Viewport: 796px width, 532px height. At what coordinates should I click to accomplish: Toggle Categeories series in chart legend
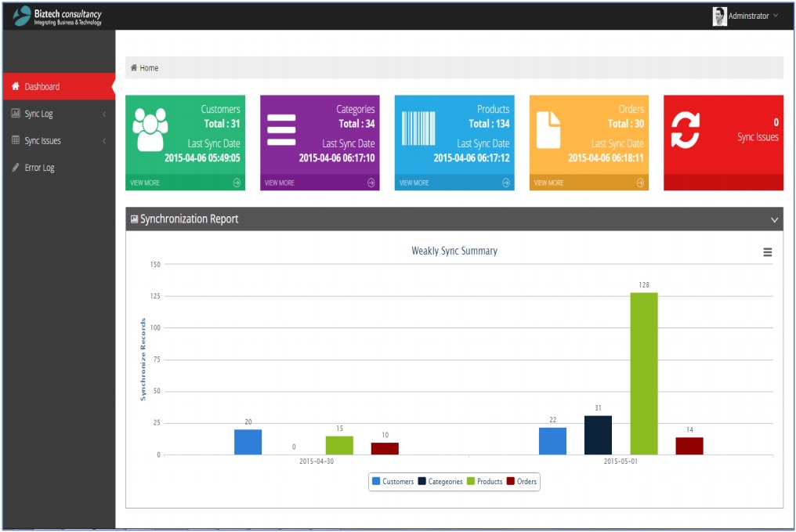tap(440, 481)
